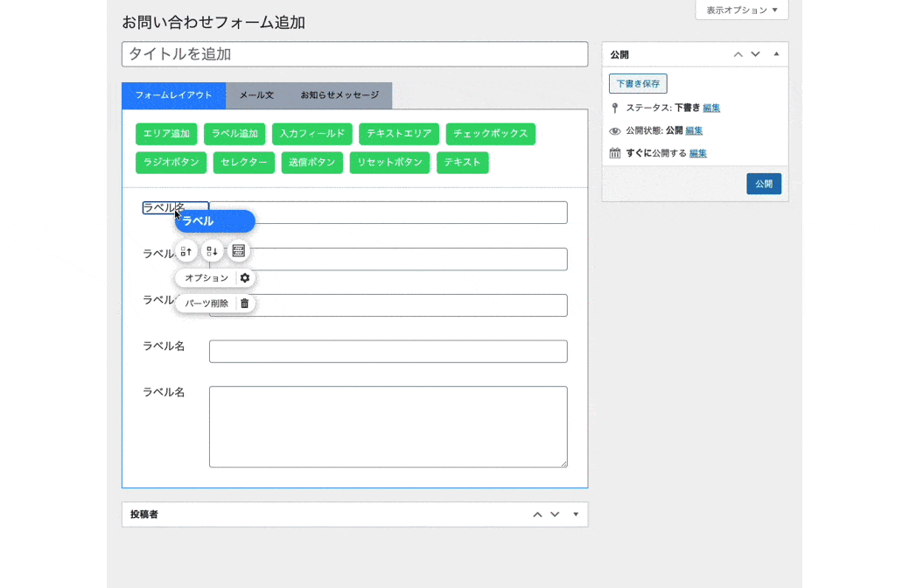
Task: Click the move part up icon
Action: pyautogui.click(x=185, y=251)
